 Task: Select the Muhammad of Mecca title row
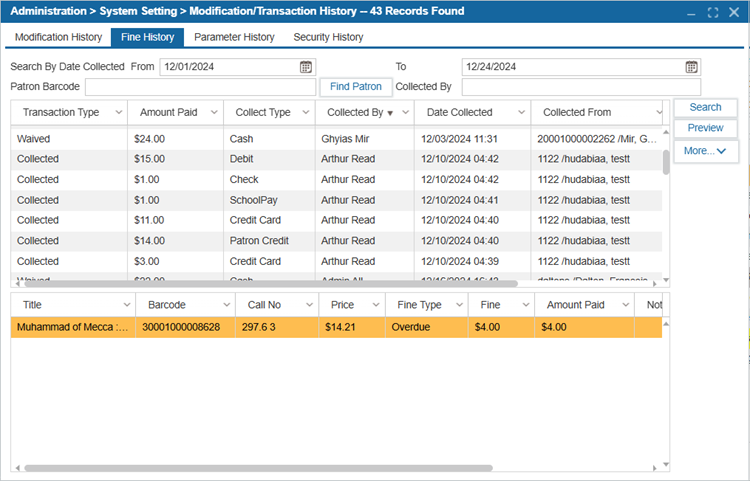(x=336, y=328)
